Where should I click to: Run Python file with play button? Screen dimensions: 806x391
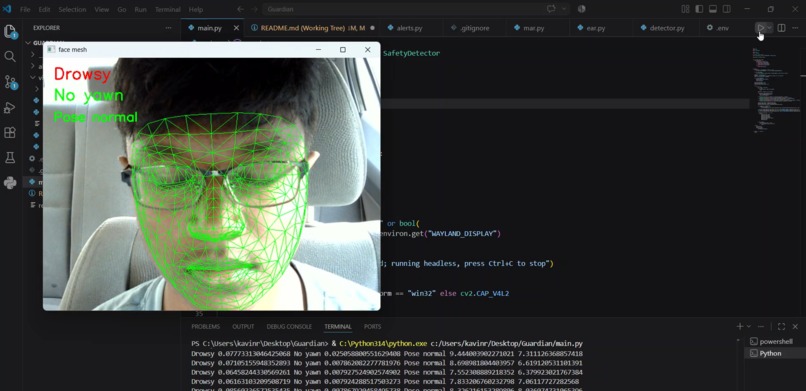pyautogui.click(x=761, y=28)
